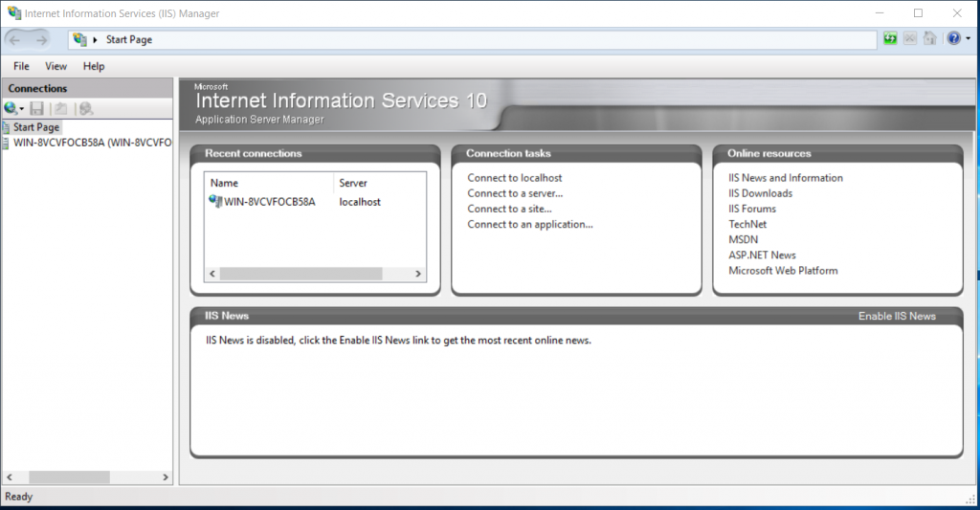Click the IIS Manager title bar icon

(x=13, y=12)
